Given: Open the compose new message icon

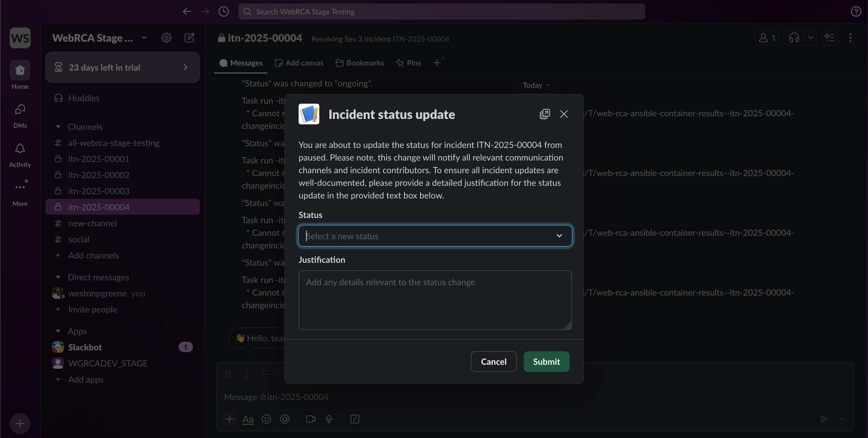Looking at the screenshot, I should tap(190, 37).
